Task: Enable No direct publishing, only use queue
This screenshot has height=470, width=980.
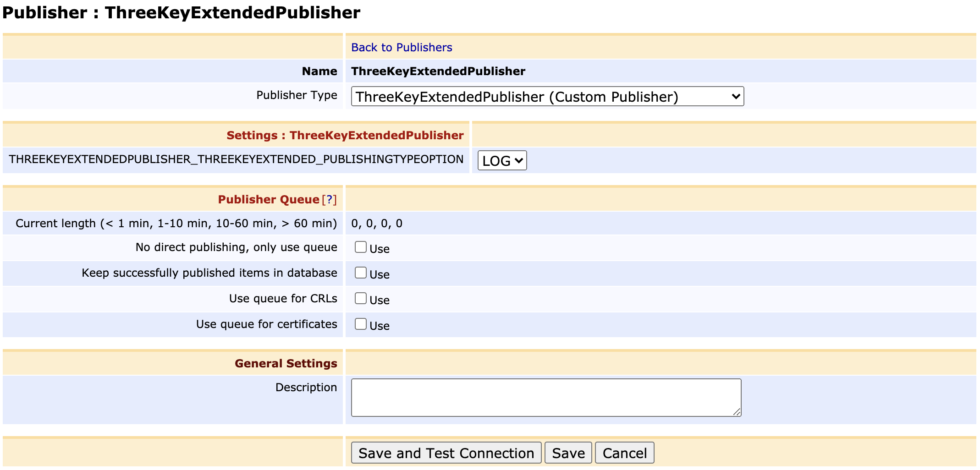Action: [x=361, y=246]
